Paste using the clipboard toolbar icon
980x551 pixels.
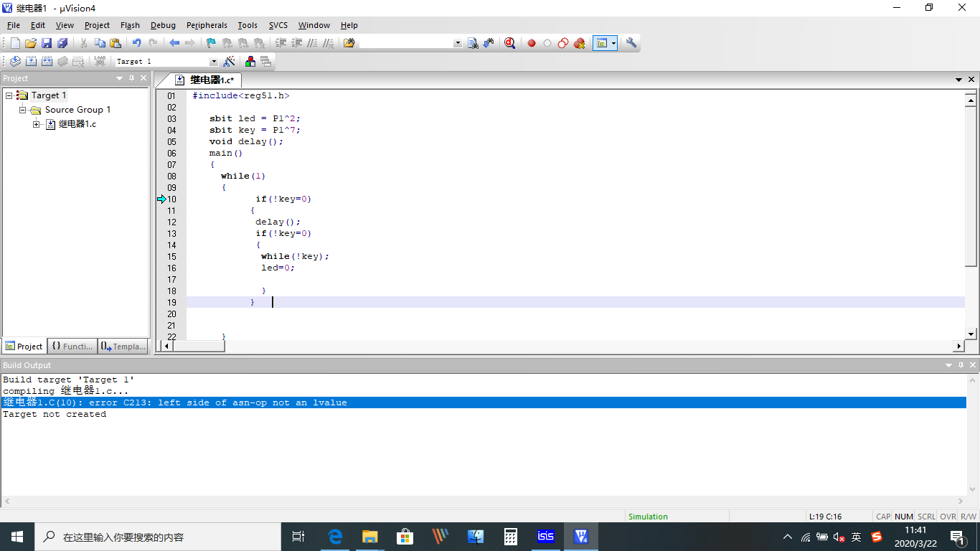tap(115, 43)
